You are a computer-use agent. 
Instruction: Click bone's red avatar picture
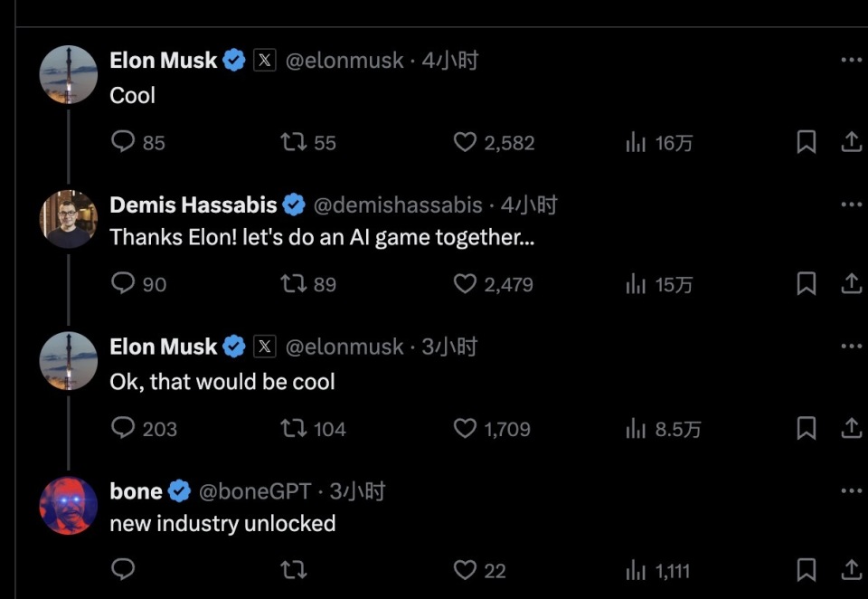pyautogui.click(x=69, y=505)
